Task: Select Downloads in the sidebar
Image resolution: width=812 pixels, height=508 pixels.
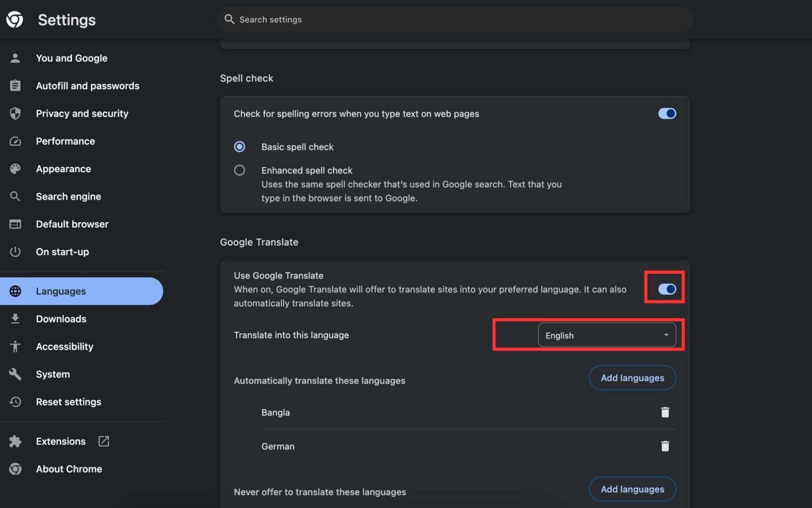Action: pos(61,318)
